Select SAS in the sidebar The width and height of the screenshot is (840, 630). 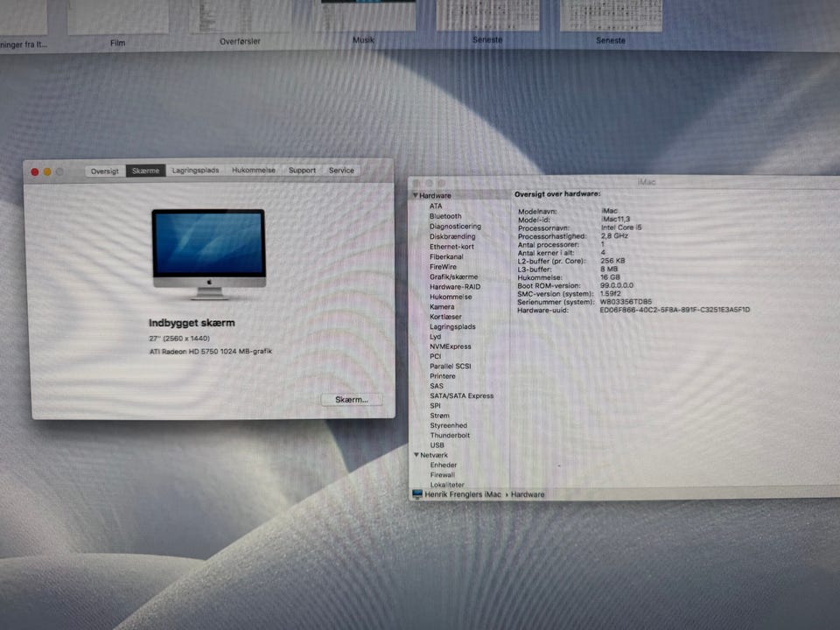pos(437,386)
